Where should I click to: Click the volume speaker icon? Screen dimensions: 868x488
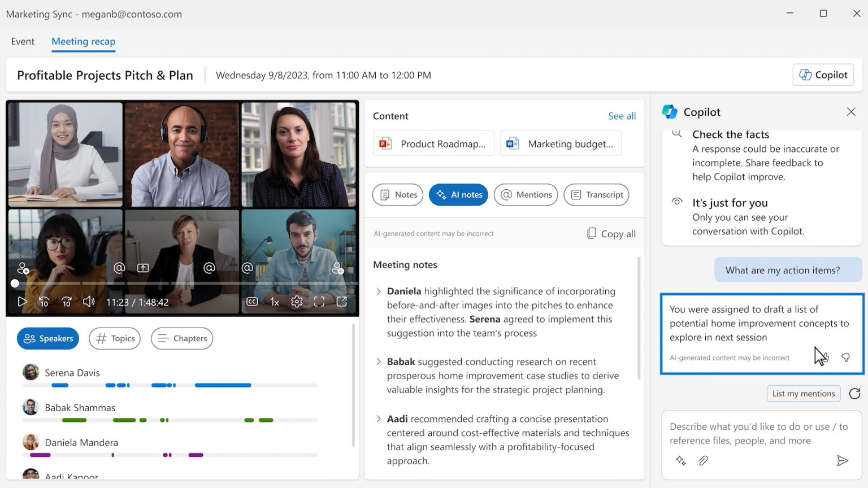89,302
